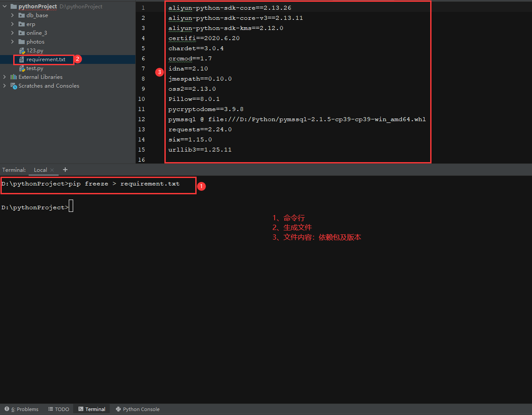Click the requests==2.24.0 line

coord(200,130)
